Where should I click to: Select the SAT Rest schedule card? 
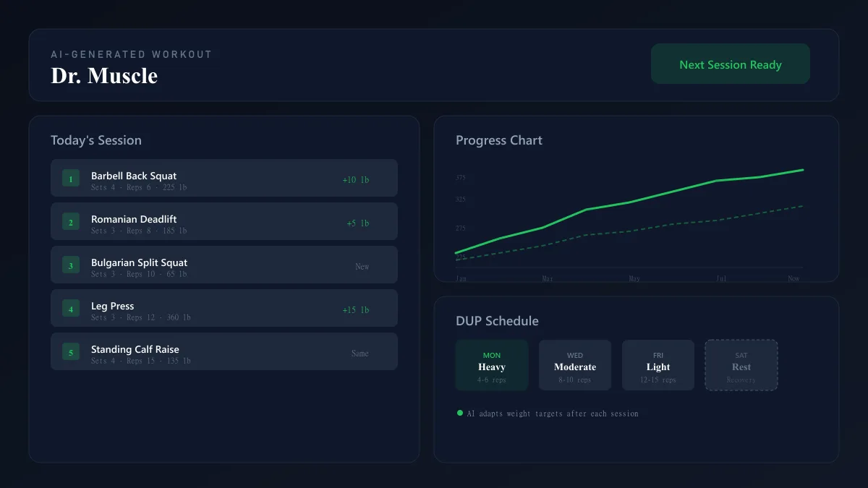(x=741, y=365)
